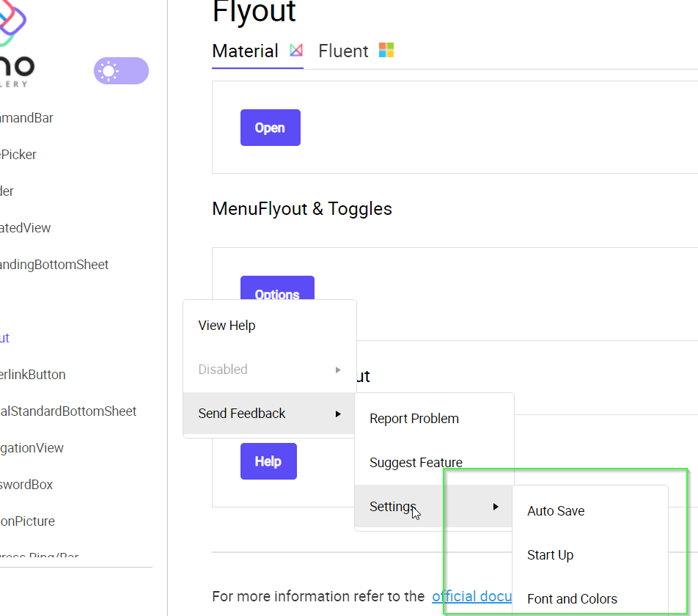Image resolution: width=698 pixels, height=616 pixels.
Task: Click the Material design icon beside Material tab
Action: tap(296, 49)
